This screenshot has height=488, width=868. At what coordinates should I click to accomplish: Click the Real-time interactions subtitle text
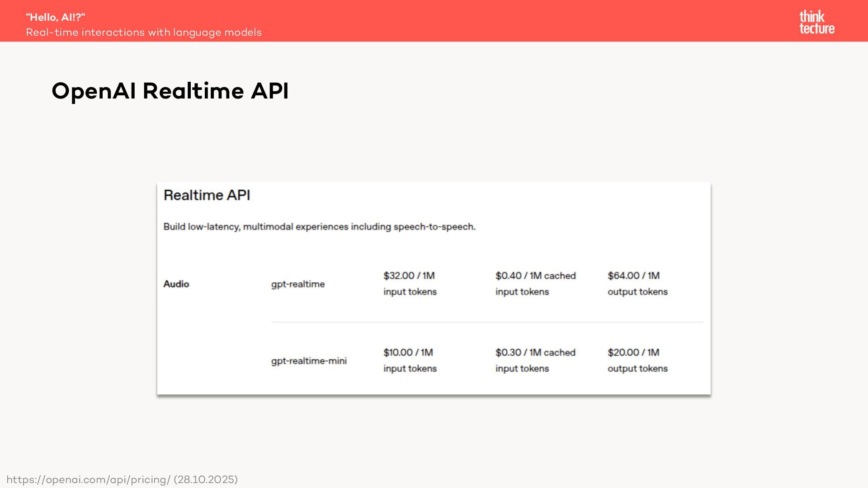144,33
